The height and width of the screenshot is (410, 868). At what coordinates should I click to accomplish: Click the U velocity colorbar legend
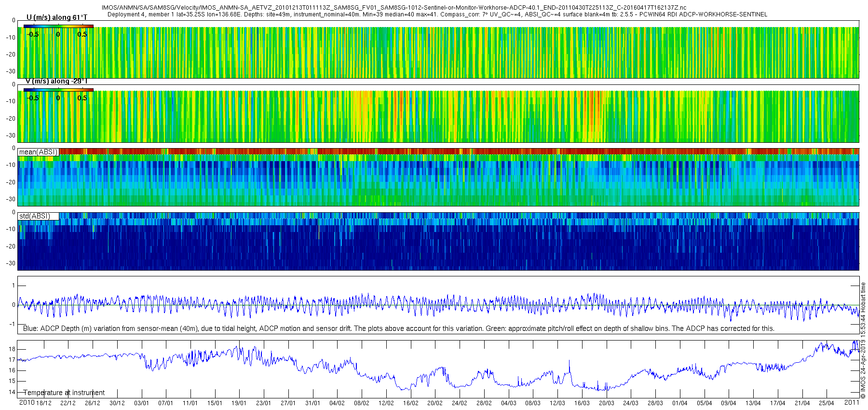pos(58,26)
